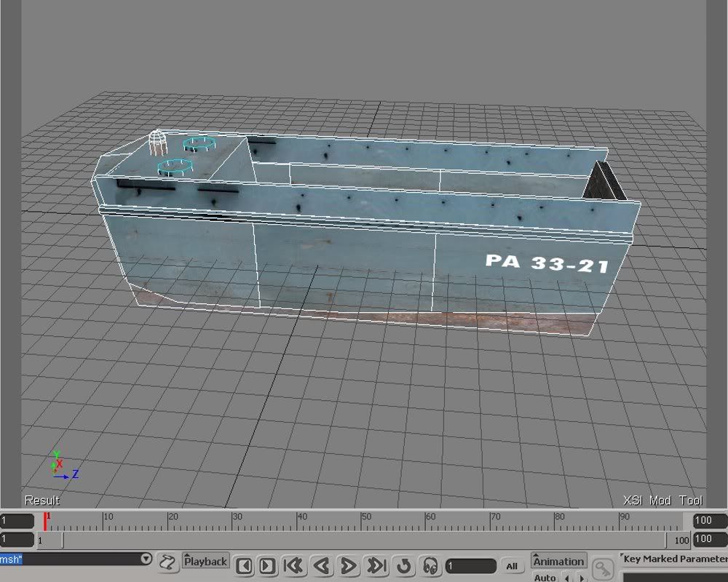Open the Playback menu
This screenshot has width=728, height=582.
click(206, 561)
